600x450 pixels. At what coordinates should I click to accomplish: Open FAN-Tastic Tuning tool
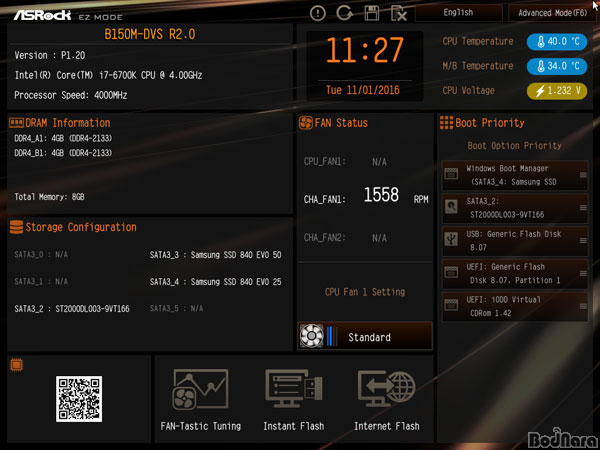pos(201,400)
